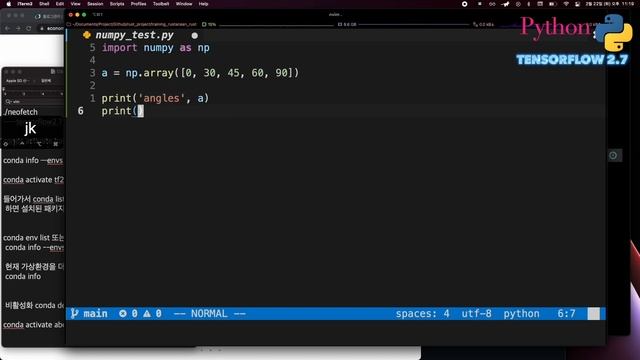Click the 'import numpy as np' line
Screen dimensions: 640x360
coord(156,48)
